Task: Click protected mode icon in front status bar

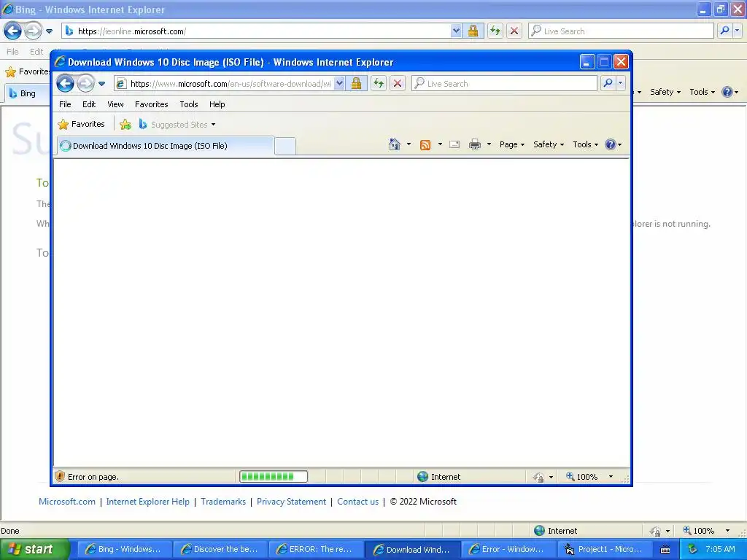Action: click(539, 477)
